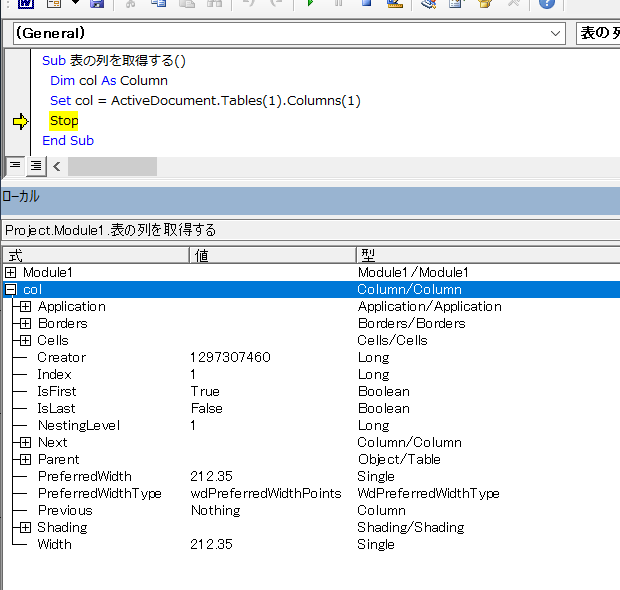
Task: Click the WdPreferredWidthType type cell
Action: [x=429, y=494]
